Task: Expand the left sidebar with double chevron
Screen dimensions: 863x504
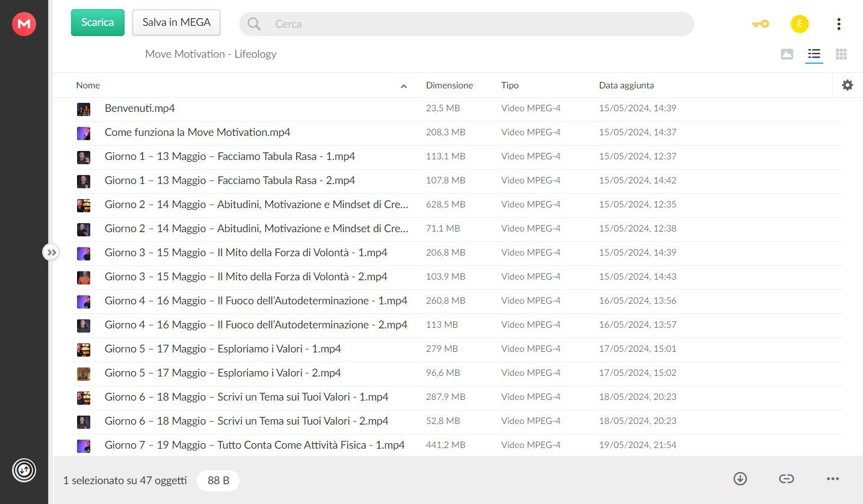Action: click(51, 253)
